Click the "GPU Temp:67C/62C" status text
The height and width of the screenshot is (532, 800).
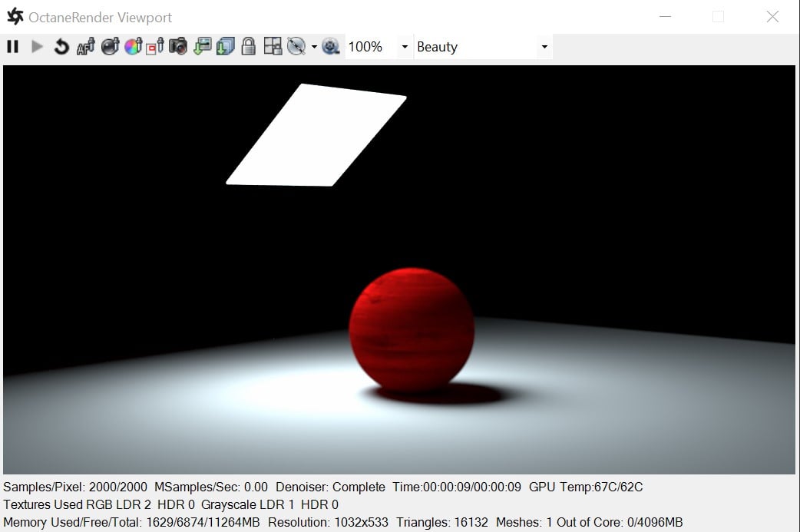[x=587, y=487]
